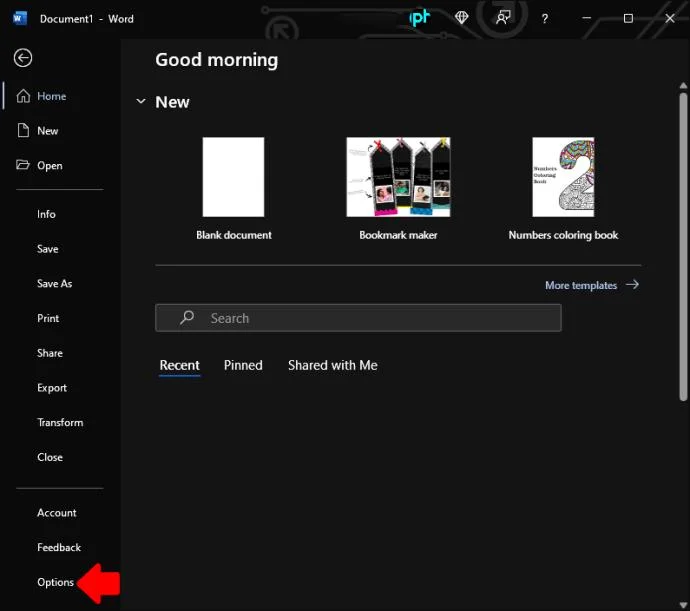Switch to the Recent tab
Image resolution: width=690 pixels, height=611 pixels.
click(180, 365)
